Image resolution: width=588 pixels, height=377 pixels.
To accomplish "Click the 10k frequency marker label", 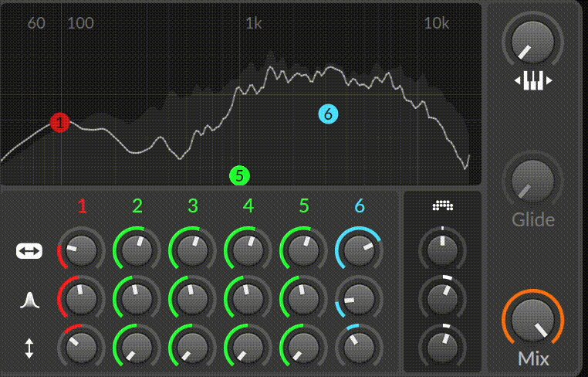I will point(436,23).
